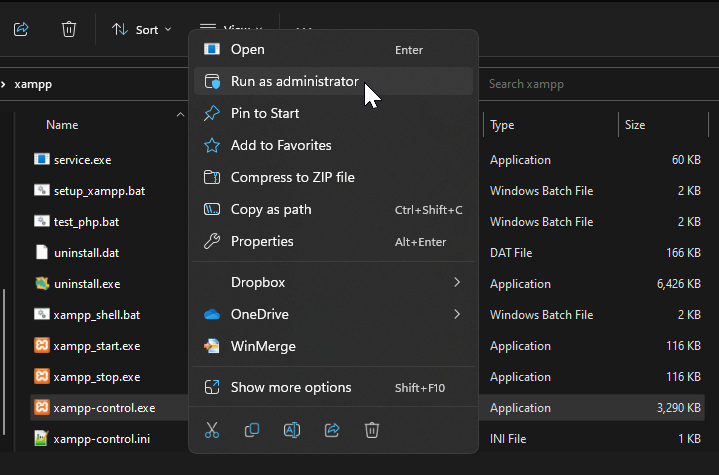Choose Copy as path
Viewport: 719px width, 475px height.
point(333,210)
